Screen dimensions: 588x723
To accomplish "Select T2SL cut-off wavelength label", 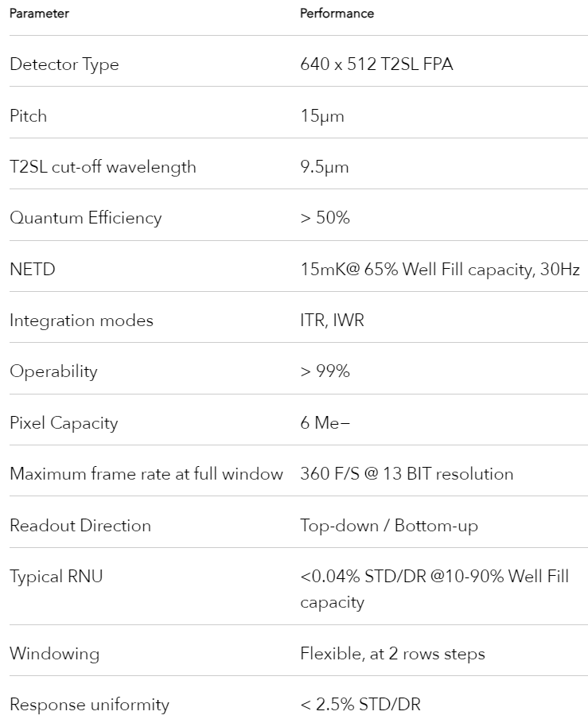I will pos(103,167).
